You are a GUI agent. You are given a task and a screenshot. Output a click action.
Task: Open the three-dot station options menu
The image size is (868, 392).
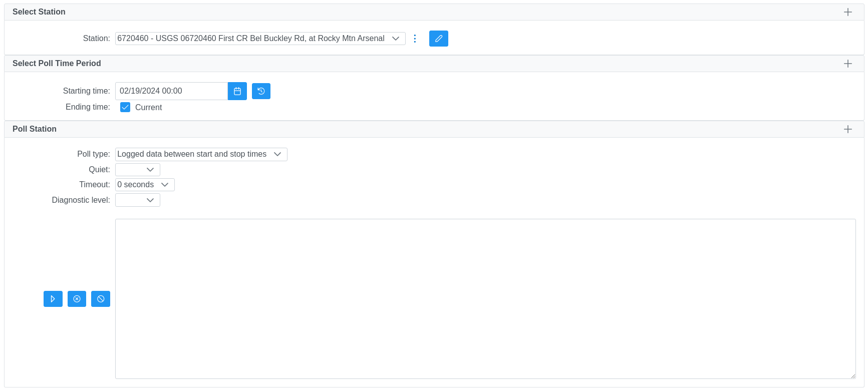[x=415, y=39]
